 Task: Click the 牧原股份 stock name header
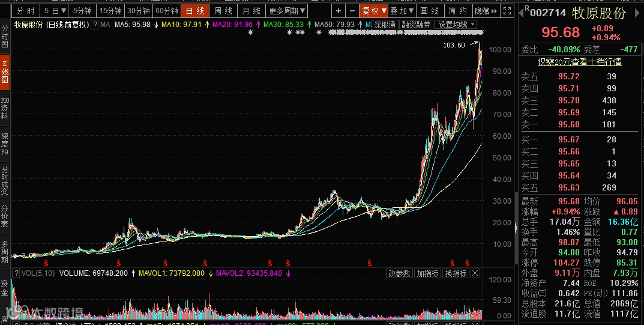599,13
